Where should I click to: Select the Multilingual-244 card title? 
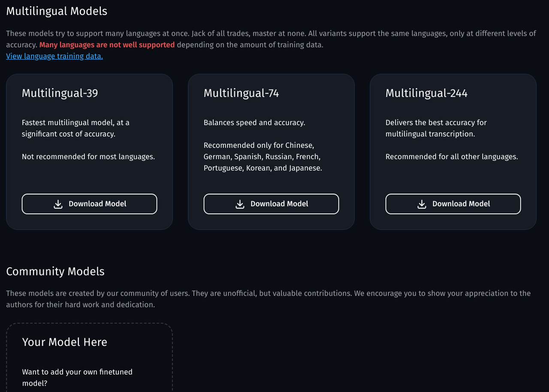426,93
